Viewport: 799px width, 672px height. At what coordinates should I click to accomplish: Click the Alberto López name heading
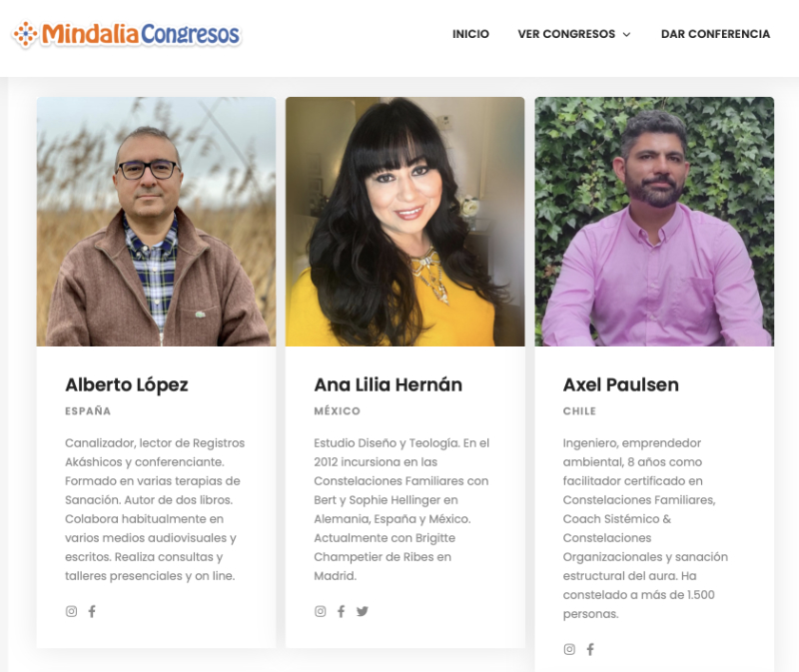tap(127, 384)
